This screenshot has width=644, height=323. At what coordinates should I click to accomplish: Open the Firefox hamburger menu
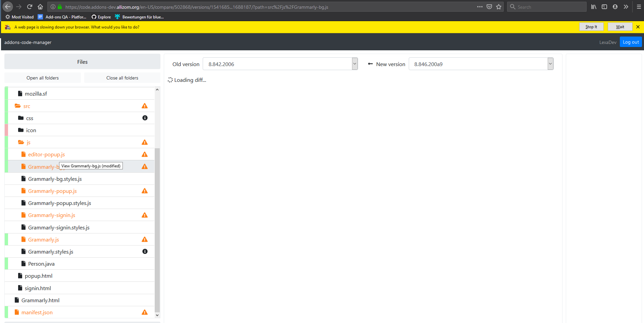639,7
